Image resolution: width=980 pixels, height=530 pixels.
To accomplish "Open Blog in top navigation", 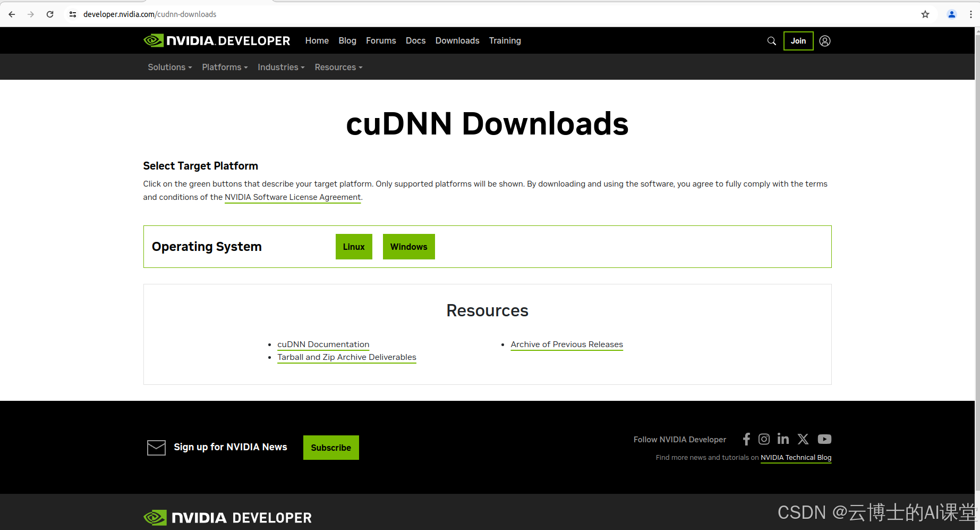I will [x=347, y=40].
